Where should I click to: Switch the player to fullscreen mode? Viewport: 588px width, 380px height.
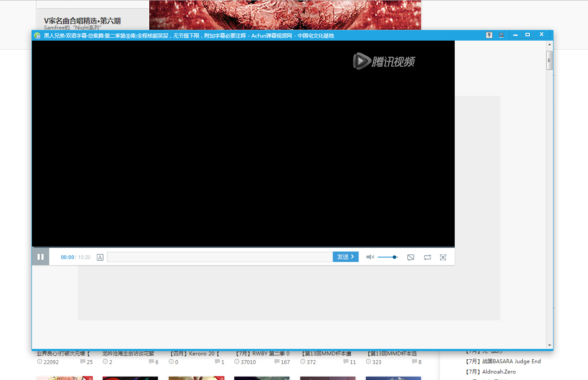[443, 257]
